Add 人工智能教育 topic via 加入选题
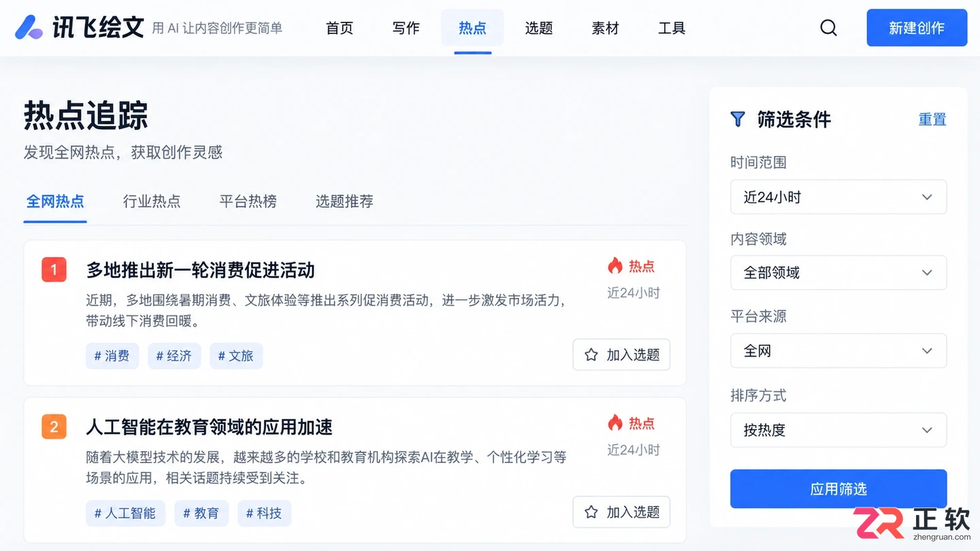980x551 pixels. (x=621, y=512)
